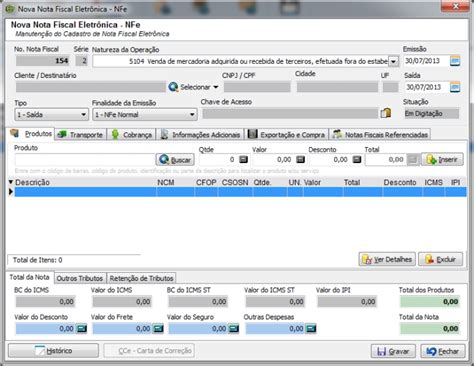Screen dimensions: 474x366
Task: Click the Excluir button
Action: 441,259
